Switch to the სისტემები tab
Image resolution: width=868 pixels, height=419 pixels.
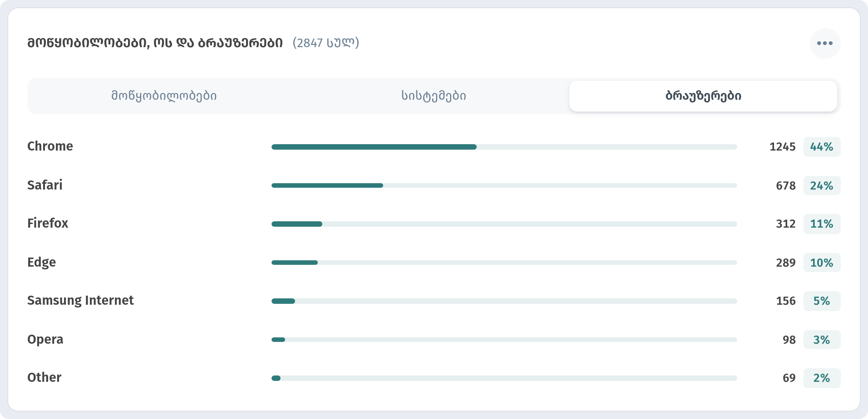click(434, 96)
